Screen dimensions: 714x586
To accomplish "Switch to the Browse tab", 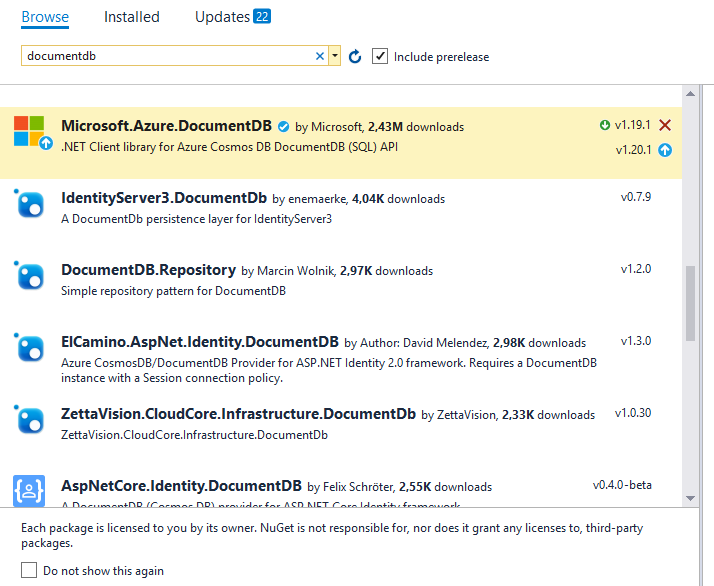I will tap(45, 17).
